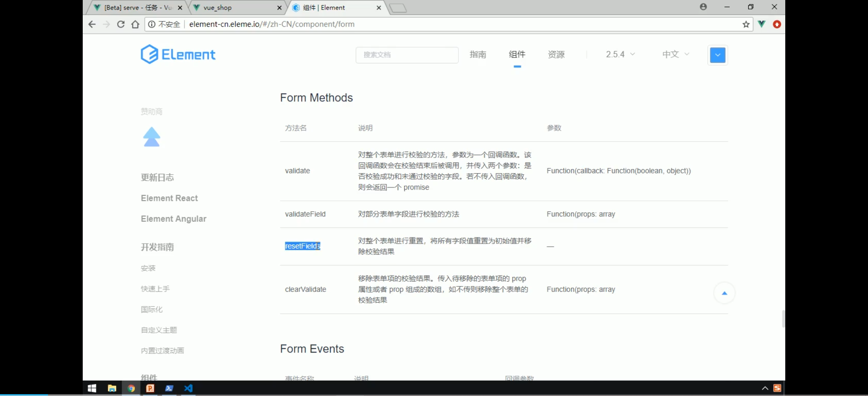This screenshot has width=868, height=396.
Task: Switch to Chrome in the taskbar
Action: click(131, 388)
